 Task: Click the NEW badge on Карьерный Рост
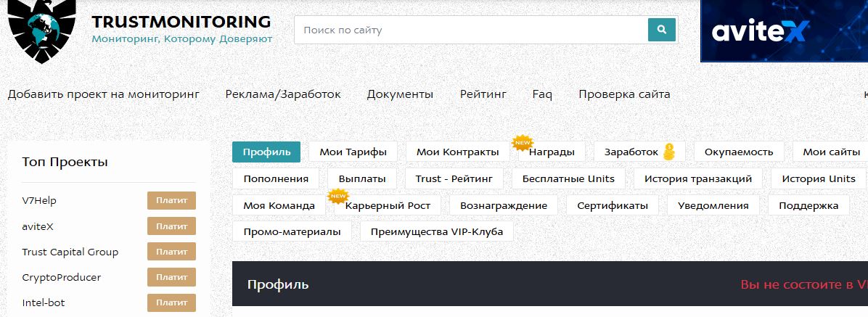[x=337, y=196]
